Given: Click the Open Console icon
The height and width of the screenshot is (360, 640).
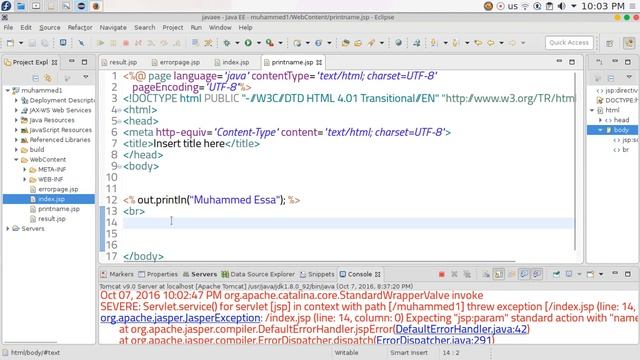Looking at the screenshot, I should click(x=590, y=274).
